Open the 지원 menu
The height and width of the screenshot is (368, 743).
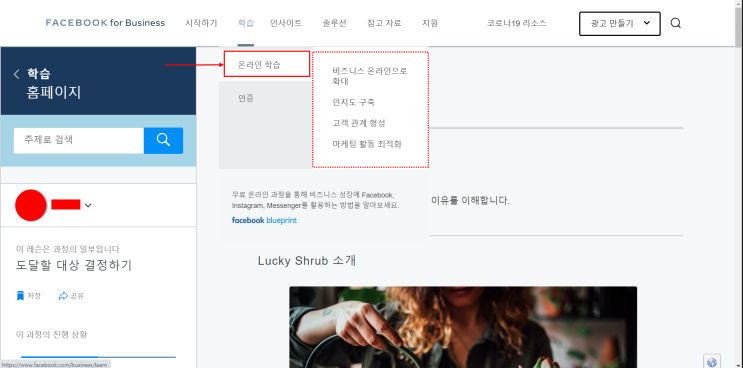430,23
